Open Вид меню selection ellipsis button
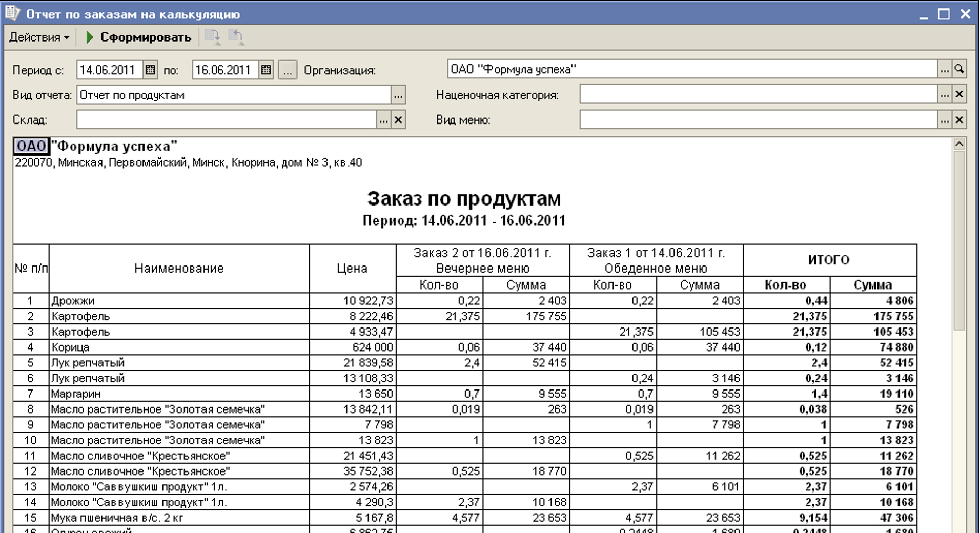Viewport: 980px width, 533px height. coord(945,120)
